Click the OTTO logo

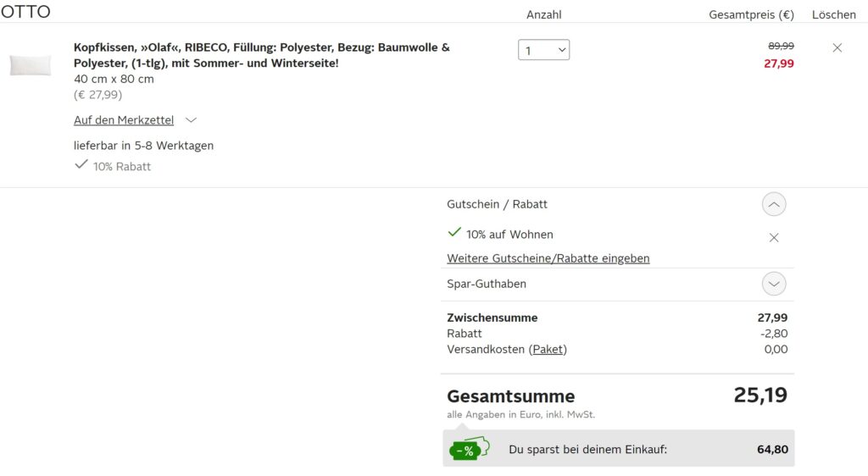tap(25, 12)
